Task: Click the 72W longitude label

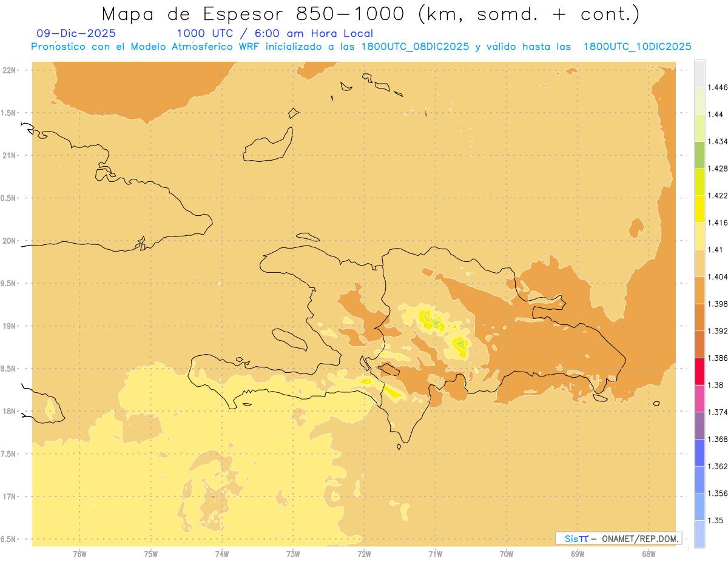Action: point(364,554)
